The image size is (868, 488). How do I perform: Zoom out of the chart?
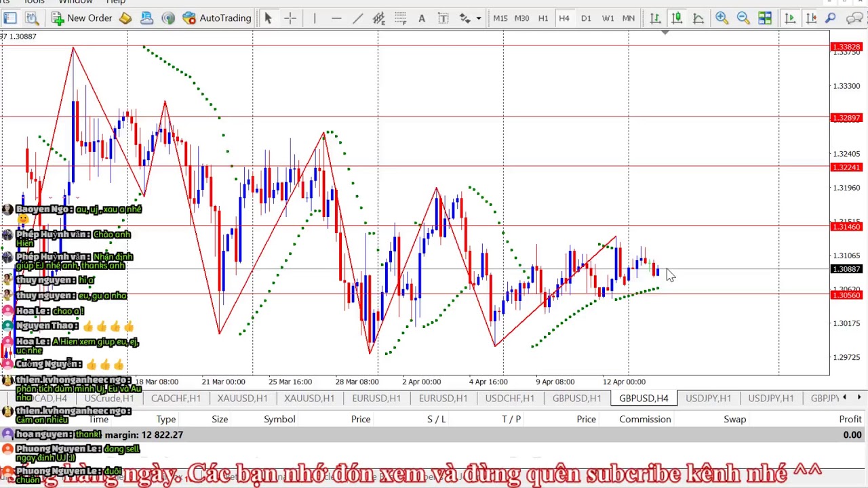point(743,18)
